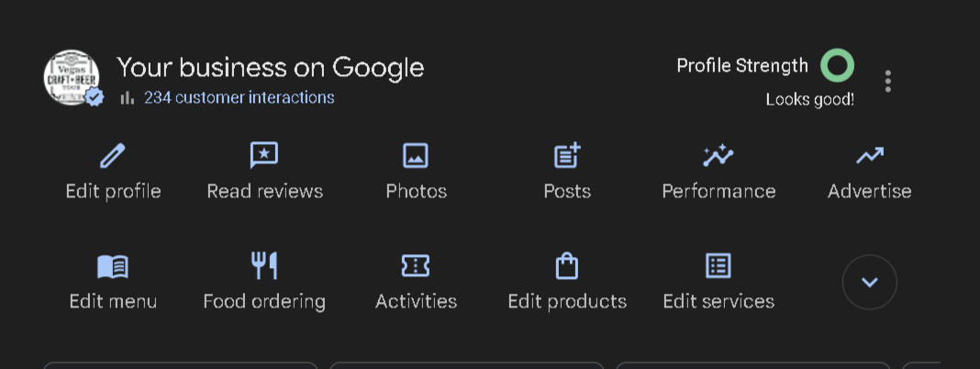View the Performance insights
Image resolution: width=980 pixels, height=369 pixels.
tap(718, 157)
